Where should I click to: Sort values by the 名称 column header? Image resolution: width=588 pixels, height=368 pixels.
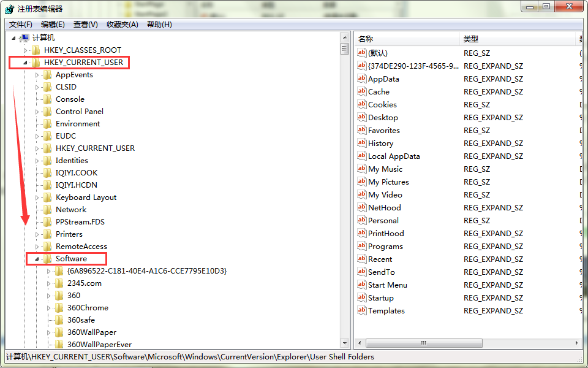[406, 39]
